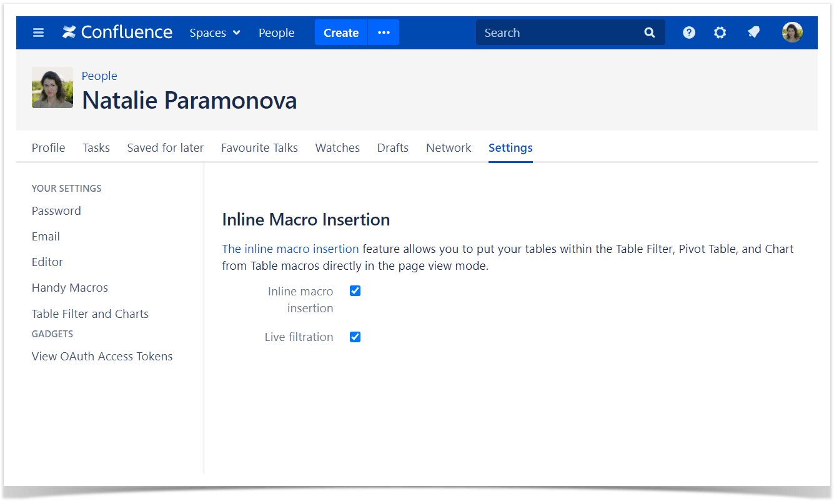Uncheck the Inline macro insertion checkbox
Viewport: 839px width, 504px height.
tap(355, 291)
